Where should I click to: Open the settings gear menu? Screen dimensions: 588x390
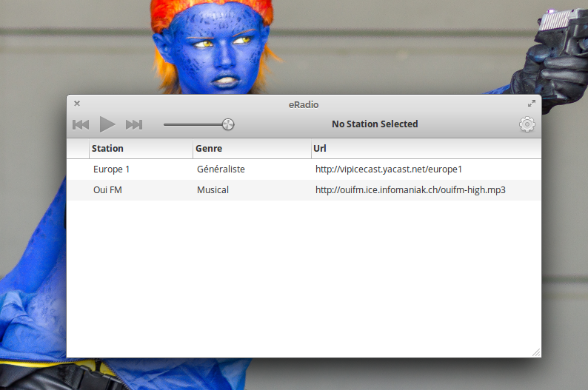coord(527,124)
